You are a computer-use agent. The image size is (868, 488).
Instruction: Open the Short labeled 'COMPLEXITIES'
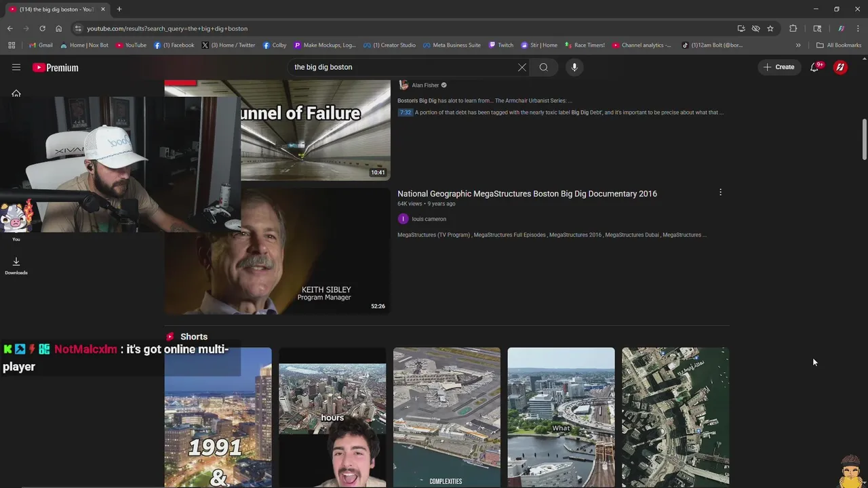coord(446,418)
